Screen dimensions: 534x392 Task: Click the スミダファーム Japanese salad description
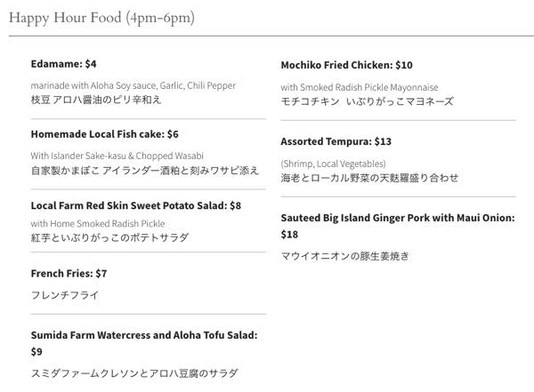coord(134,373)
